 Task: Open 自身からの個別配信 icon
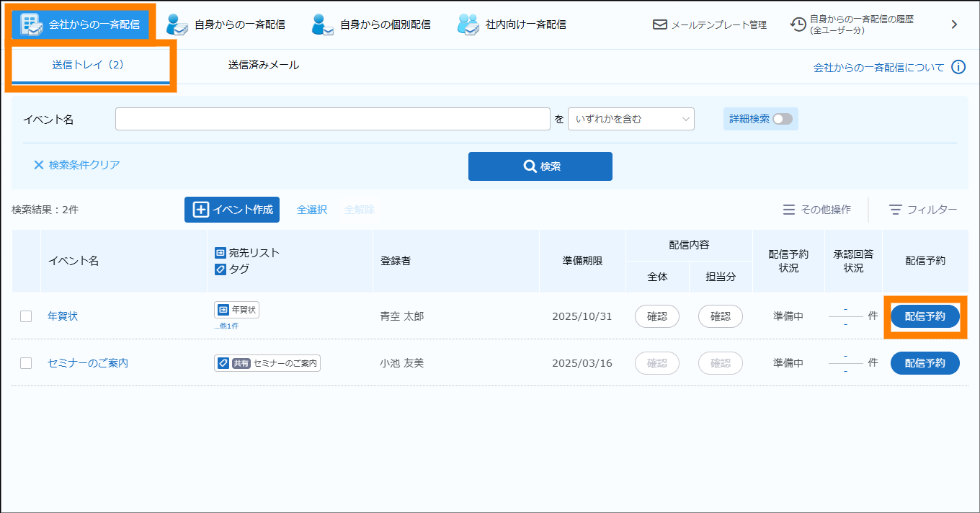323,24
